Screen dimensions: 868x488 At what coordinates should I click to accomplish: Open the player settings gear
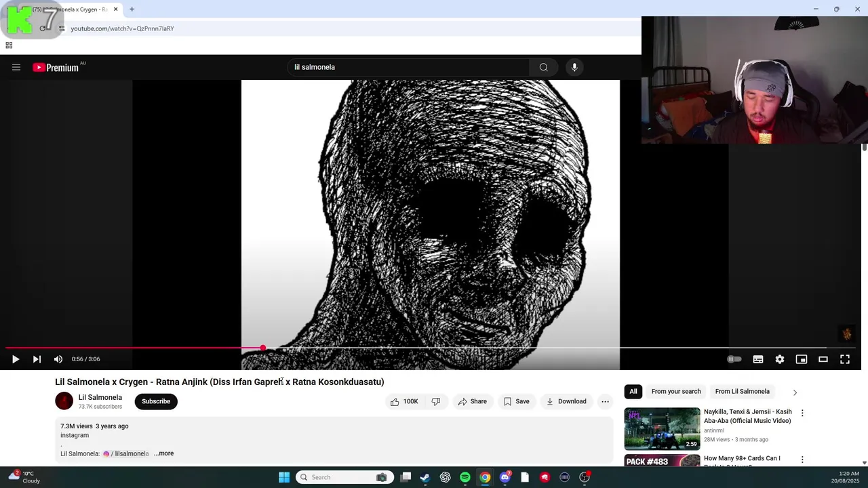(x=780, y=359)
